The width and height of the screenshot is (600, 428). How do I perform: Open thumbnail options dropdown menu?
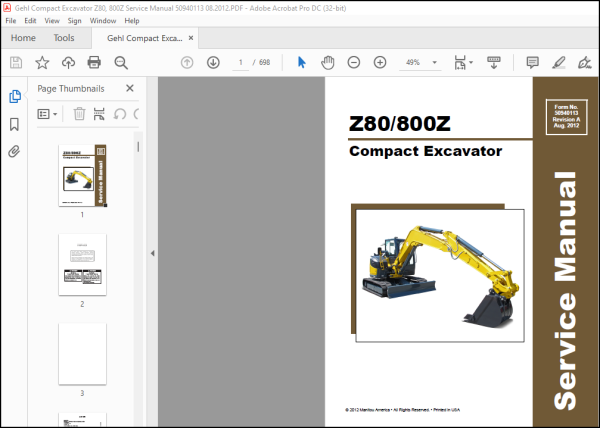pos(47,114)
